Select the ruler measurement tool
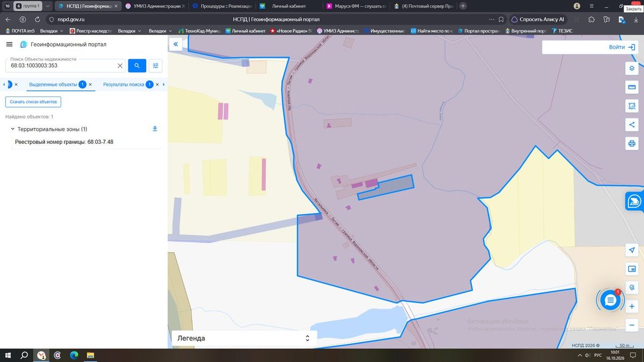The image size is (644, 362). pos(632,87)
